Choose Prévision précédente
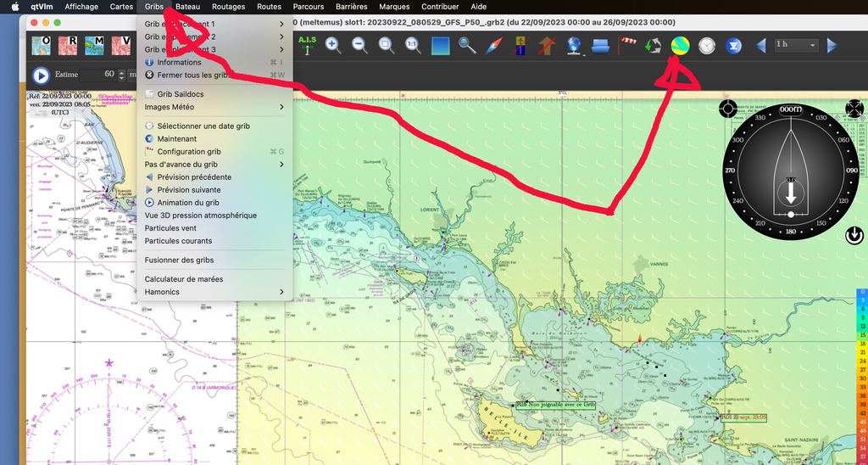 click(214, 176)
